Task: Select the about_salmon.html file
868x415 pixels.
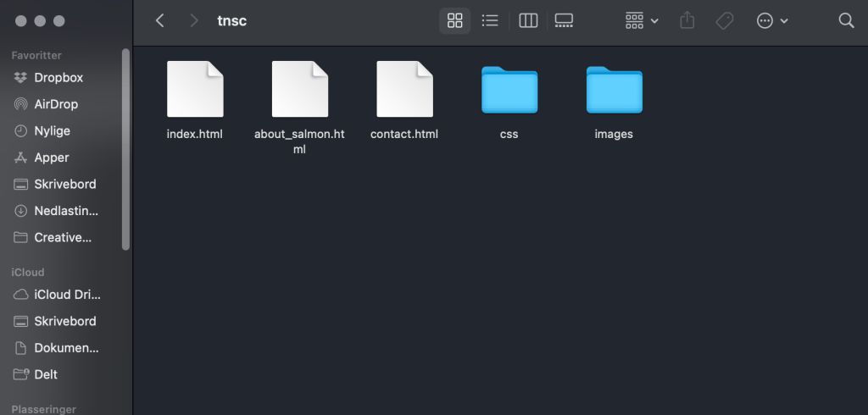Action: click(299, 89)
